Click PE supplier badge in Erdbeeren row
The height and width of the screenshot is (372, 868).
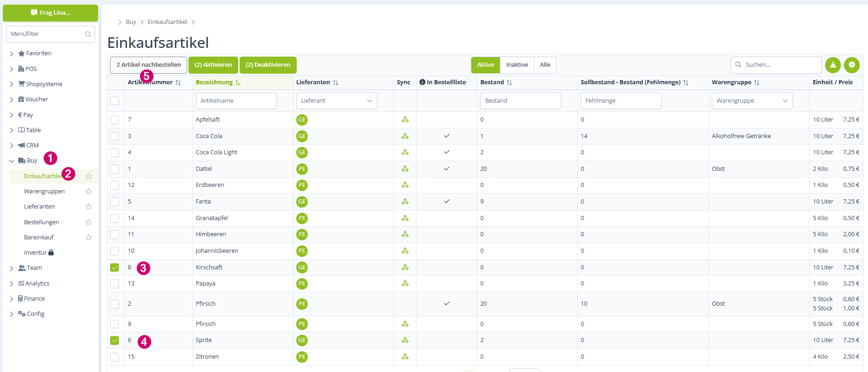302,185
